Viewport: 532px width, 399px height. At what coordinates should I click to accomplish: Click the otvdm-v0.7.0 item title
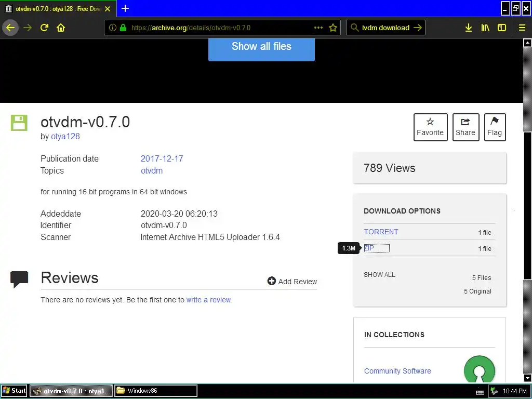85,122
